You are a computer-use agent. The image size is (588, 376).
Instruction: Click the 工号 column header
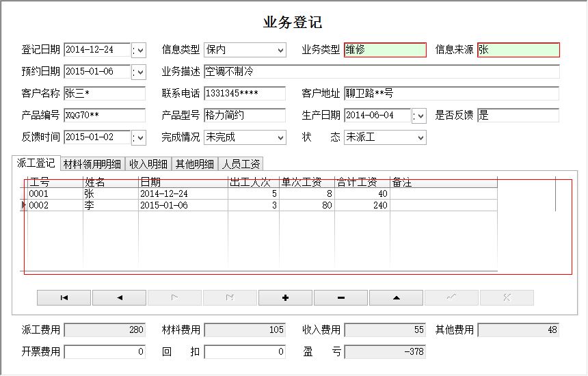coord(55,183)
